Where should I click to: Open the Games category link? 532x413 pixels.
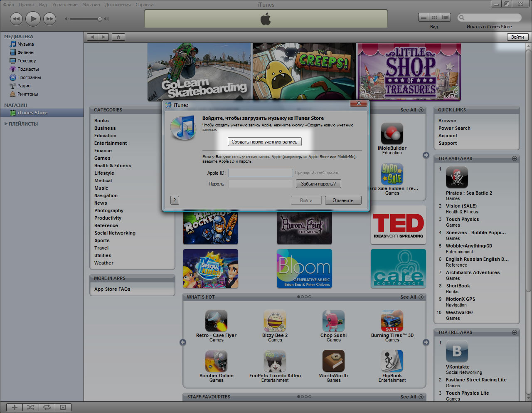pyautogui.click(x=102, y=158)
